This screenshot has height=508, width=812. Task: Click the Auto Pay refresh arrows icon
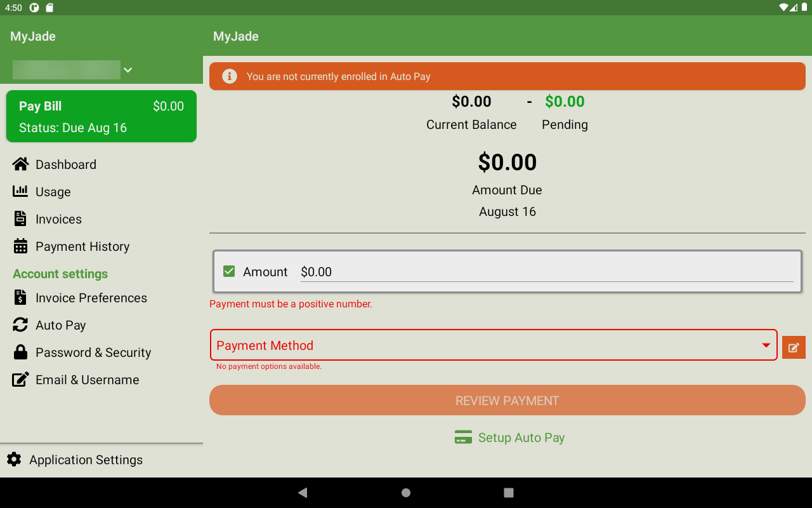[20, 325]
